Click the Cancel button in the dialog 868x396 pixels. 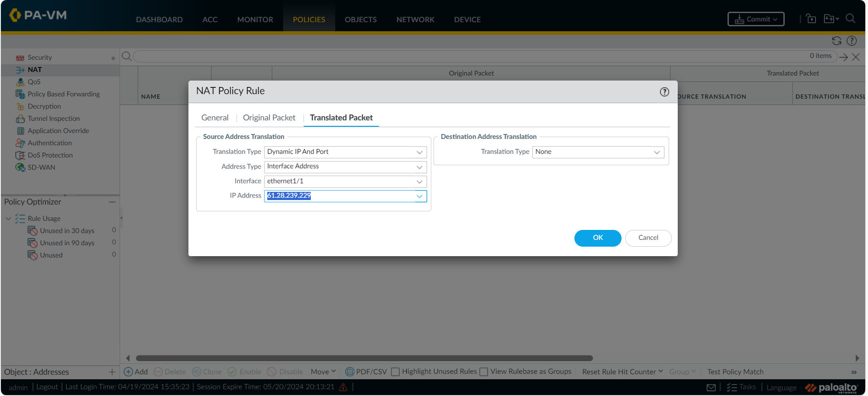pyautogui.click(x=648, y=238)
